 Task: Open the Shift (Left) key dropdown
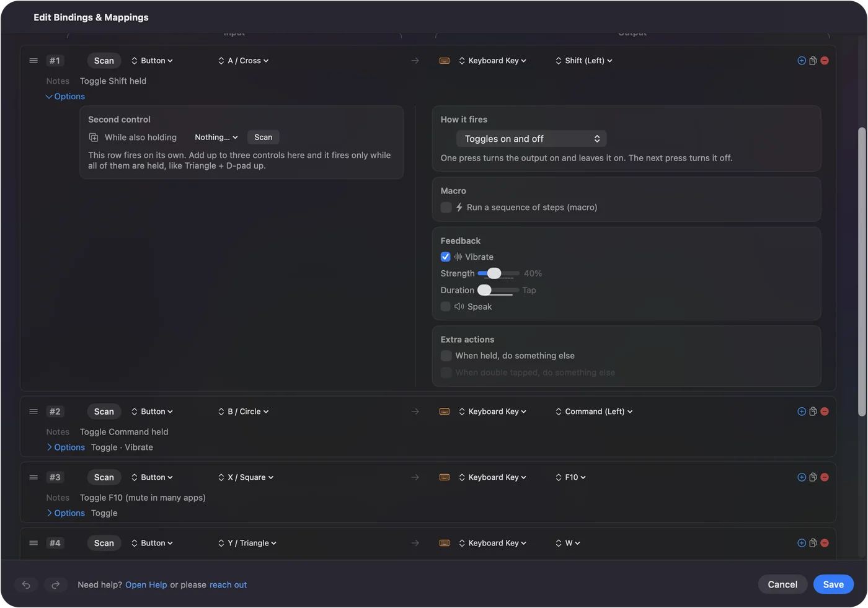584,61
